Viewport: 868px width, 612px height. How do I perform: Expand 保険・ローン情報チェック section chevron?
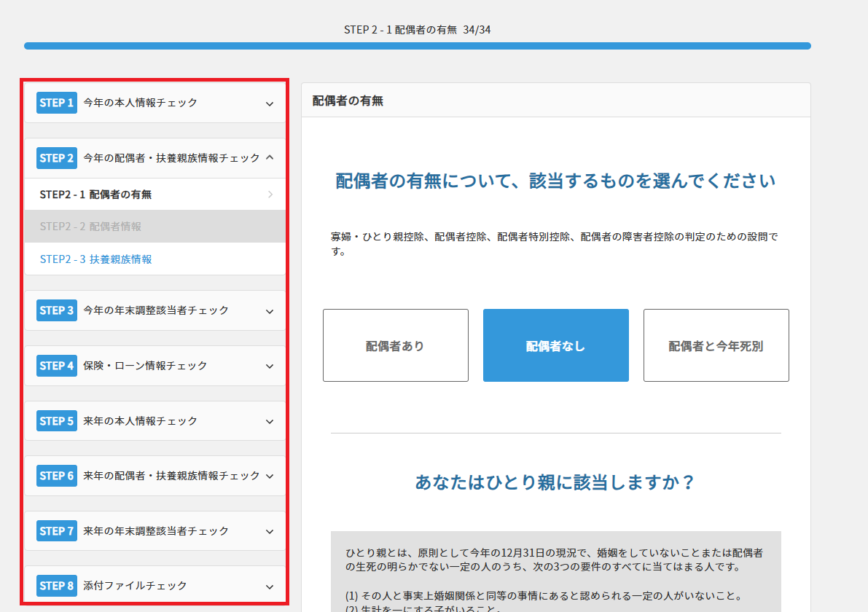270,366
